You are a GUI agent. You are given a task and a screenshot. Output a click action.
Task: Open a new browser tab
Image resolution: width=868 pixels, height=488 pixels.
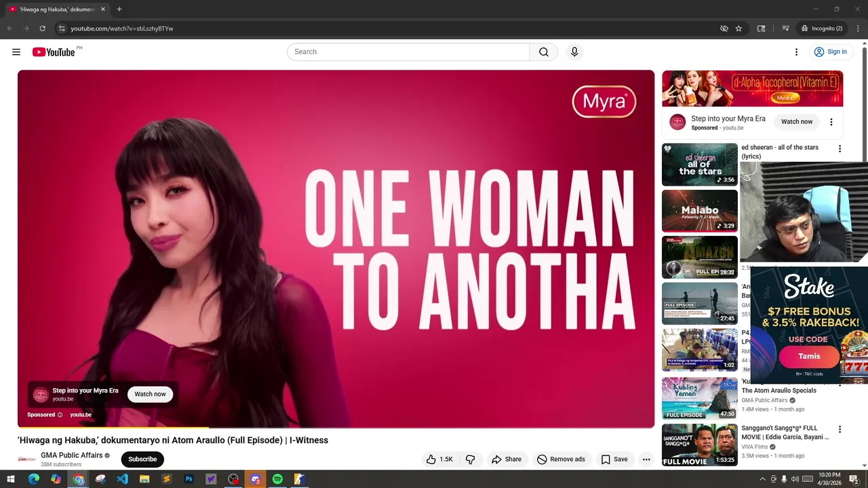tap(119, 9)
